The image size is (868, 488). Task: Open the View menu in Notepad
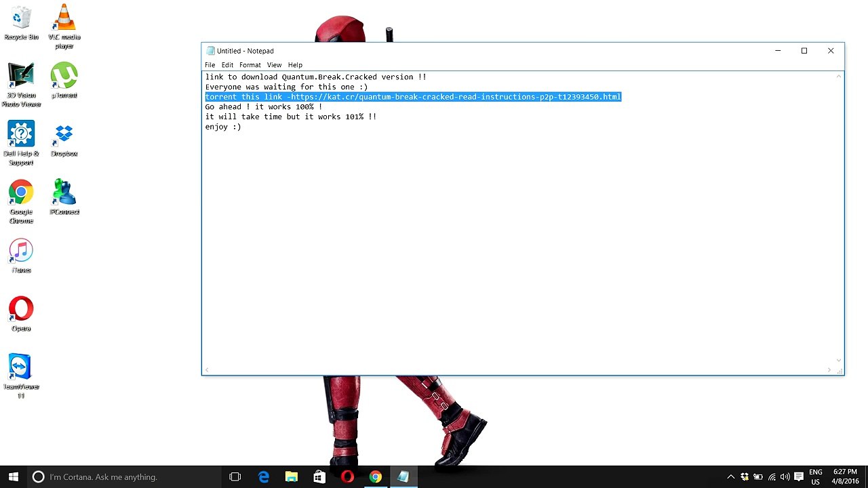pyautogui.click(x=274, y=65)
